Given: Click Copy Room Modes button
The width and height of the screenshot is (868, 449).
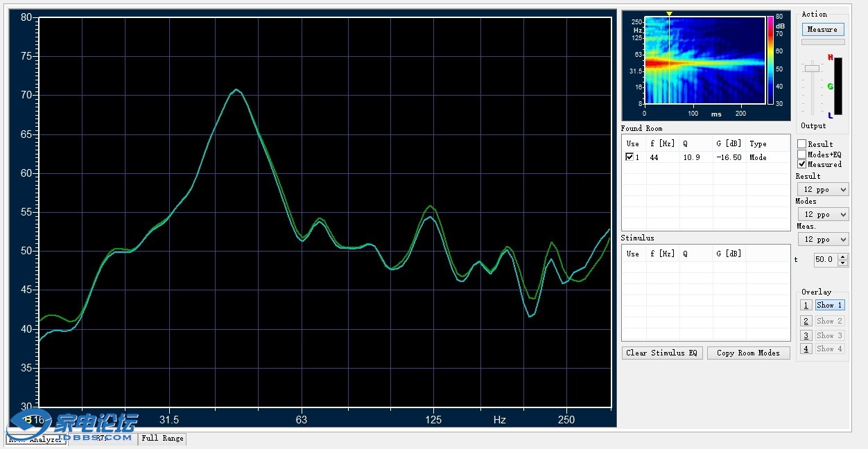Looking at the screenshot, I should (748, 353).
